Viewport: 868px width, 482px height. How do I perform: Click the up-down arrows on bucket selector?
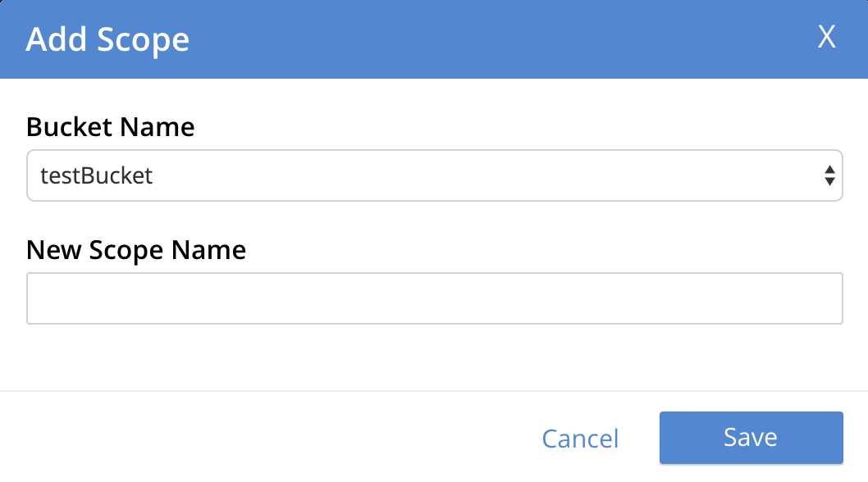[829, 175]
